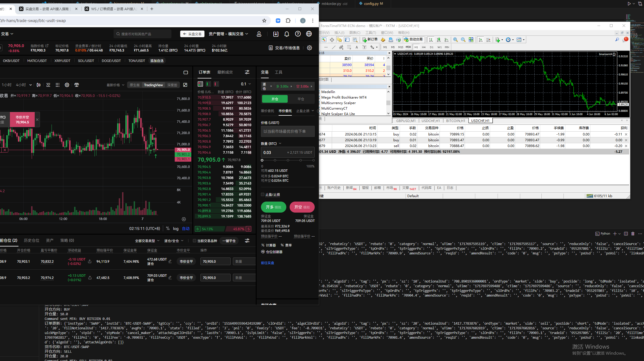This screenshot has width=644, height=361.
Task: Select MT4 candlestick chart type
Action: click(439, 40)
